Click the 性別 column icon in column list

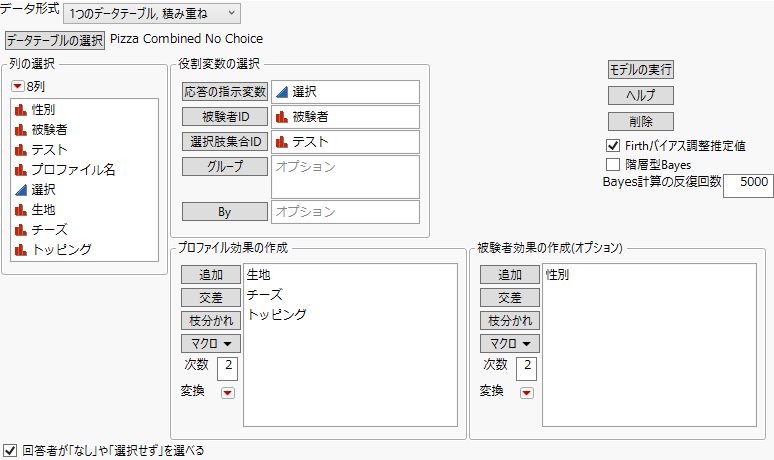pos(20,109)
